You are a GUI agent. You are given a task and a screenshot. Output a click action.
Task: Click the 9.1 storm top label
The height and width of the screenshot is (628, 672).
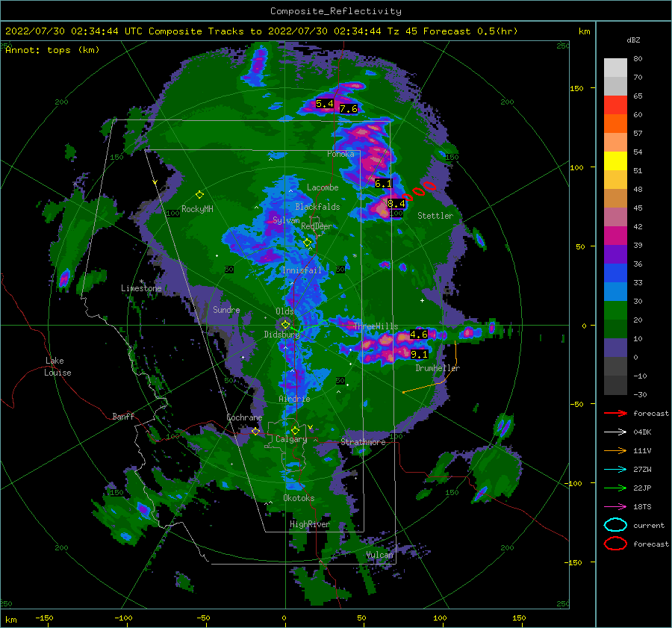coord(419,355)
